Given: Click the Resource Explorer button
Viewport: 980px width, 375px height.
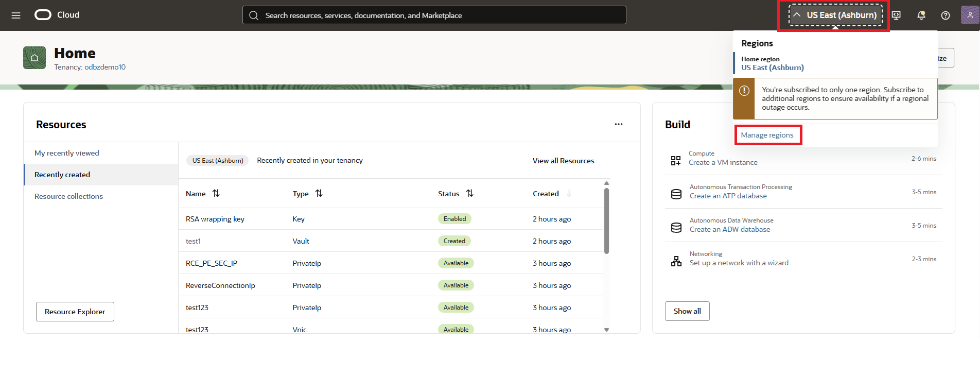Looking at the screenshot, I should pos(75,312).
